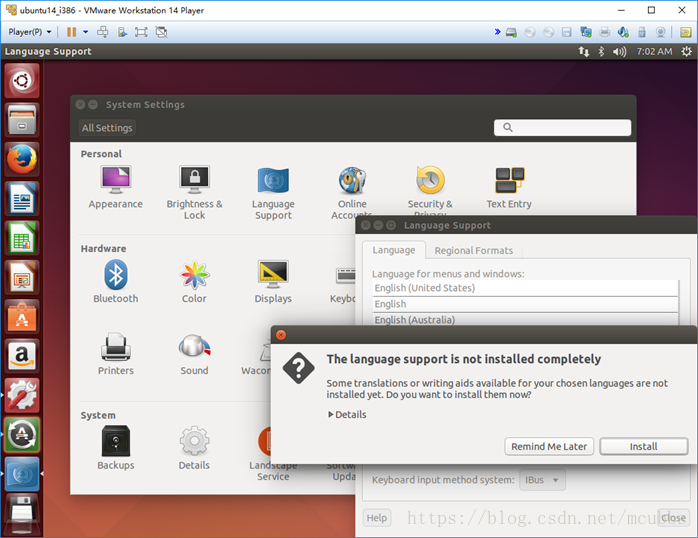The image size is (698, 538).
Task: Open System Settings wrench launcher icon
Action: click(22, 396)
